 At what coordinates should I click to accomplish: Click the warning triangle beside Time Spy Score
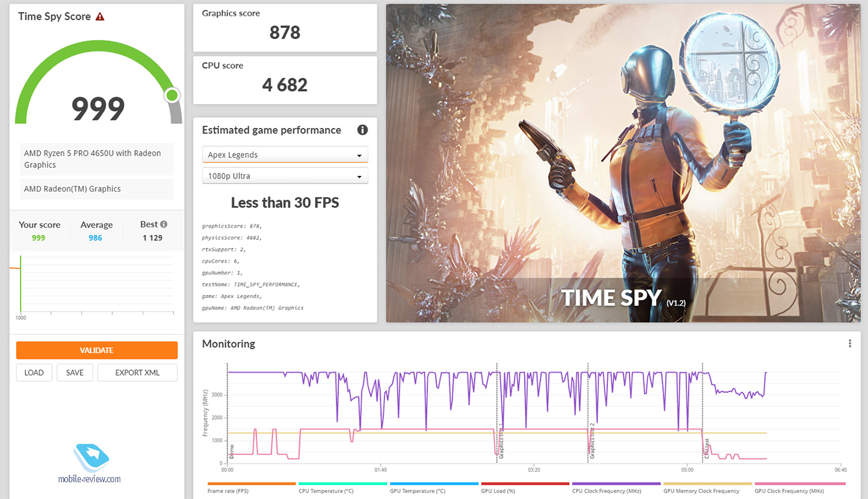tap(100, 17)
